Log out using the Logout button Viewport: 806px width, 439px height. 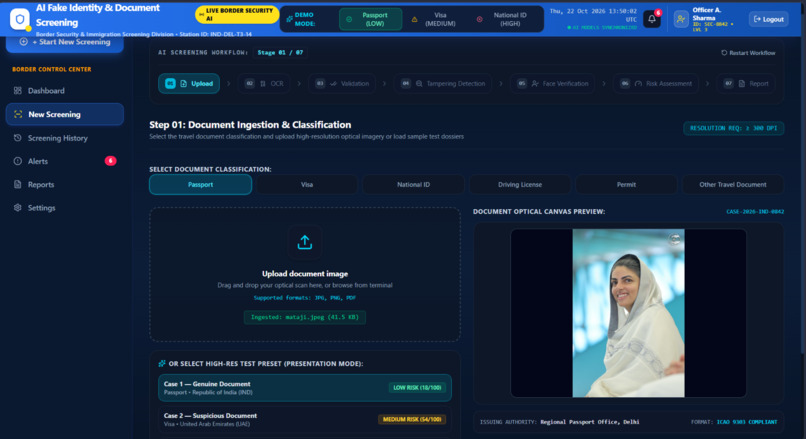(768, 19)
